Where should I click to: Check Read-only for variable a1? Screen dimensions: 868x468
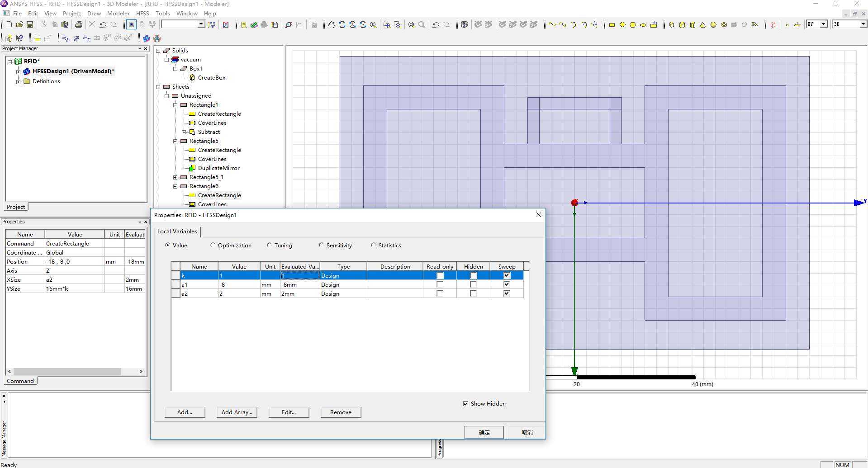coord(440,284)
